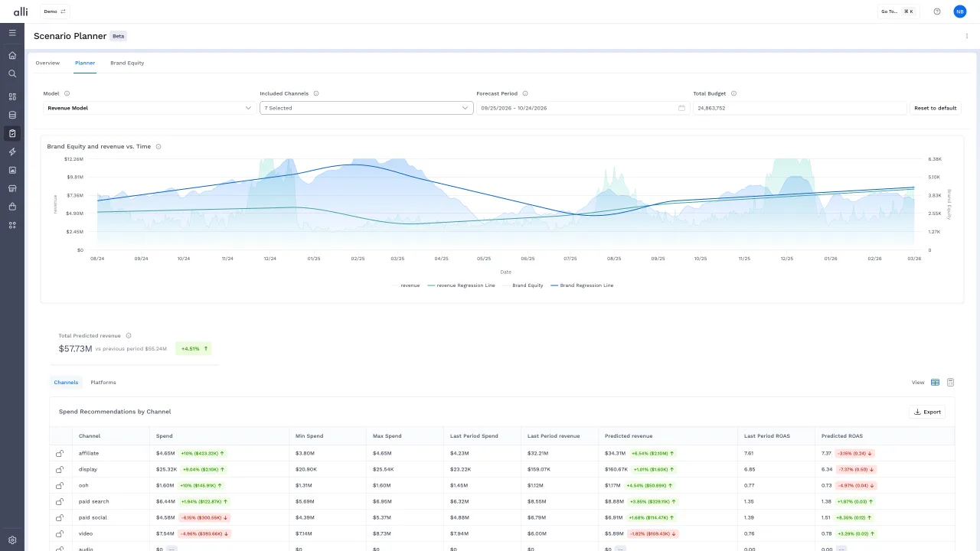Open the Go To command search
Screen dimensions: 980x551
(897, 11)
